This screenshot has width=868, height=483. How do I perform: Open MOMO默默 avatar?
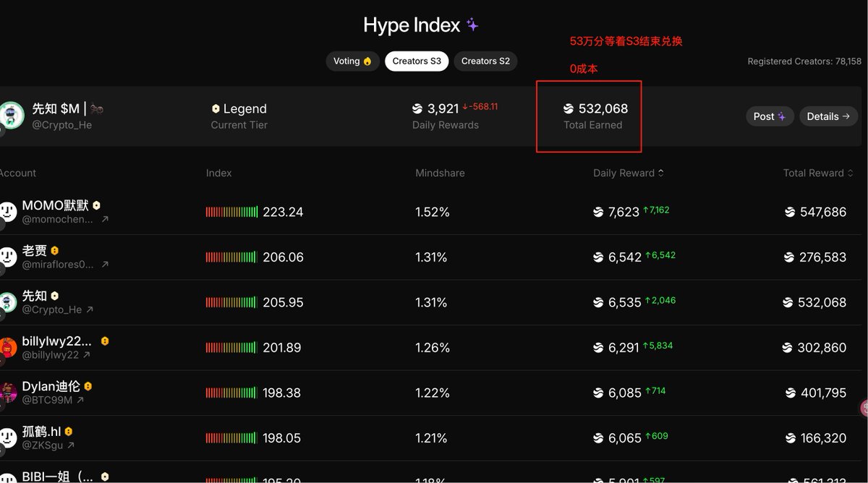[x=8, y=212]
